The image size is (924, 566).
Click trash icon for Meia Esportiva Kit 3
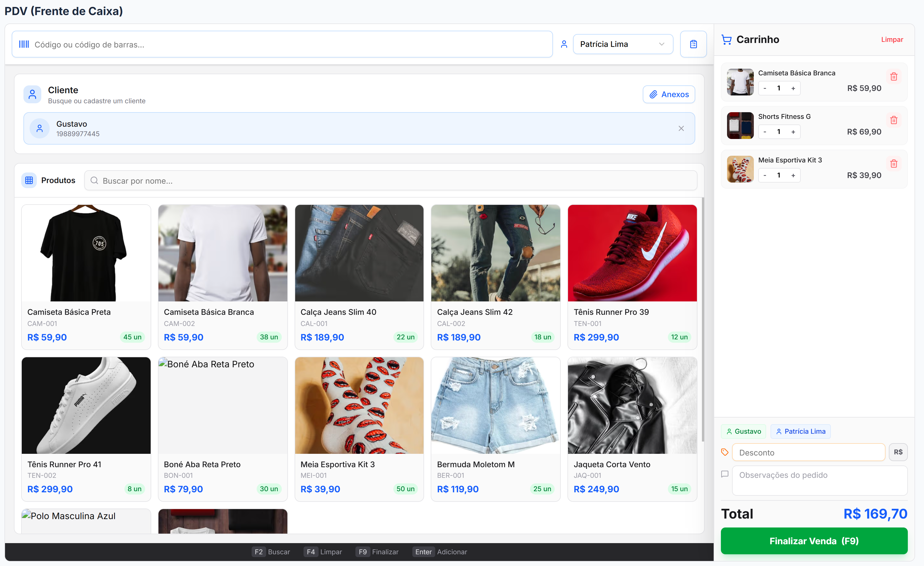tap(893, 164)
